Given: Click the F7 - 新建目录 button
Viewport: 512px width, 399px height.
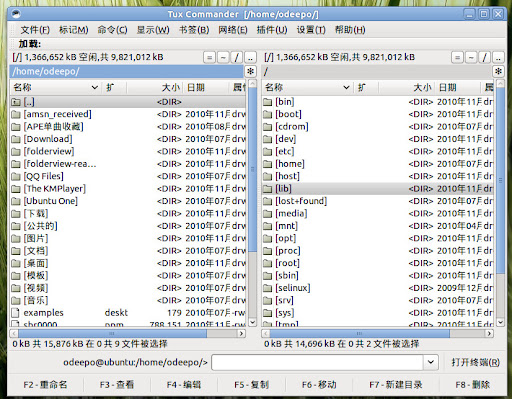Looking at the screenshot, I should (396, 385).
